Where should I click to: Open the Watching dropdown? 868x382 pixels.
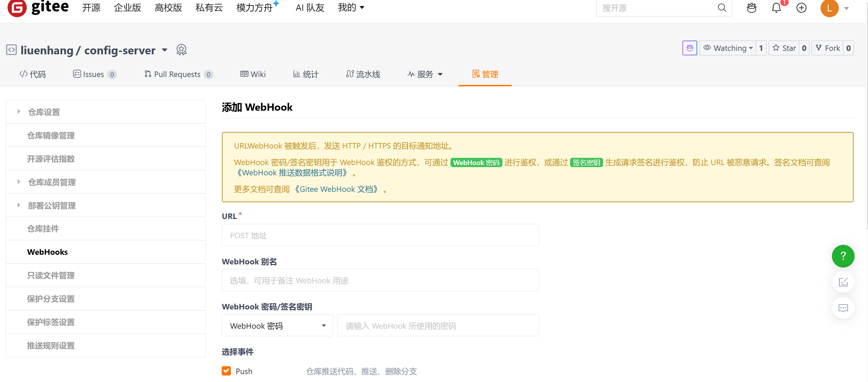728,48
